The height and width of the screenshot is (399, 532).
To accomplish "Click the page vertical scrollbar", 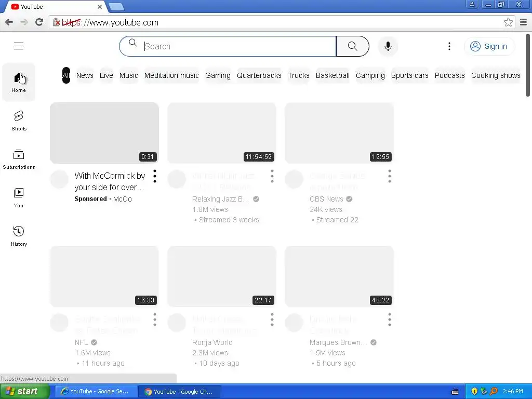I will (528, 65).
